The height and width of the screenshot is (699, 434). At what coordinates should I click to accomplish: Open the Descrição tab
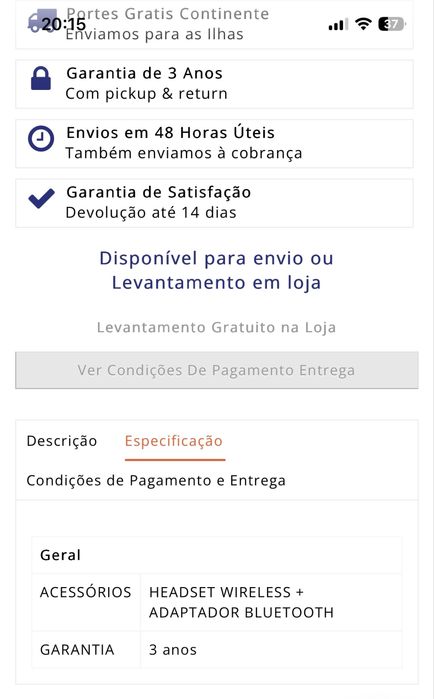(61, 441)
